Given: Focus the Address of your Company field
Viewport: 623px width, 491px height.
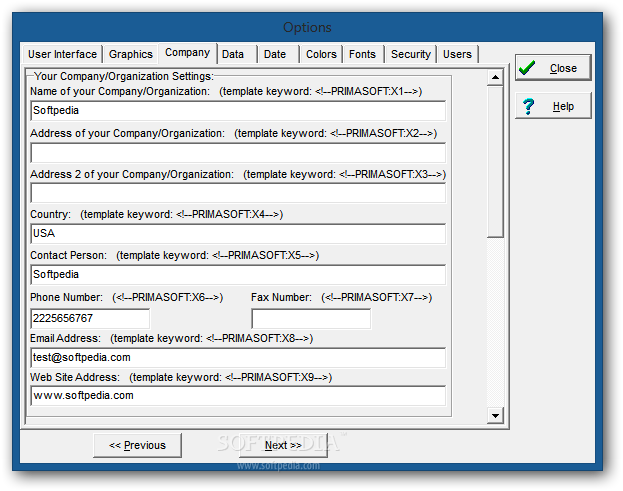Looking at the screenshot, I should 238,153.
